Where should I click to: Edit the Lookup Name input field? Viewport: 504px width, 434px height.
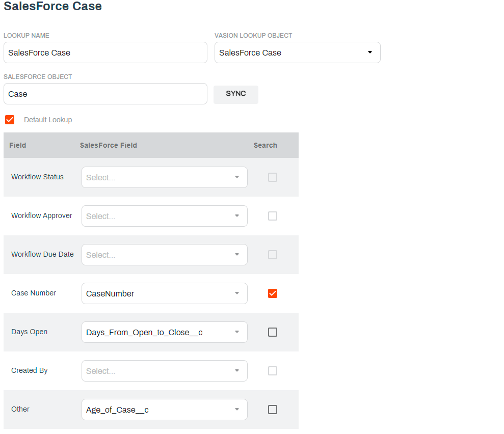(105, 52)
